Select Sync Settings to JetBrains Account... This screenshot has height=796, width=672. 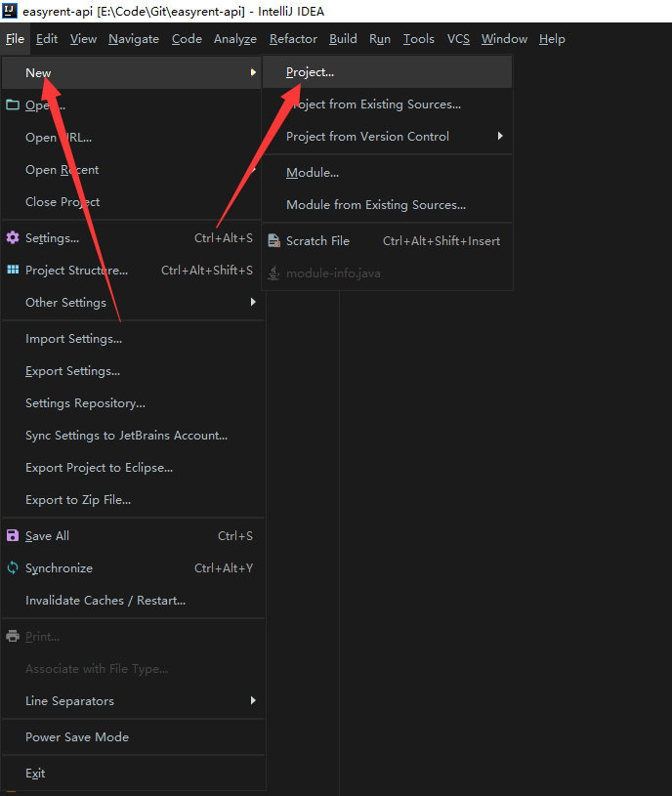132,435
